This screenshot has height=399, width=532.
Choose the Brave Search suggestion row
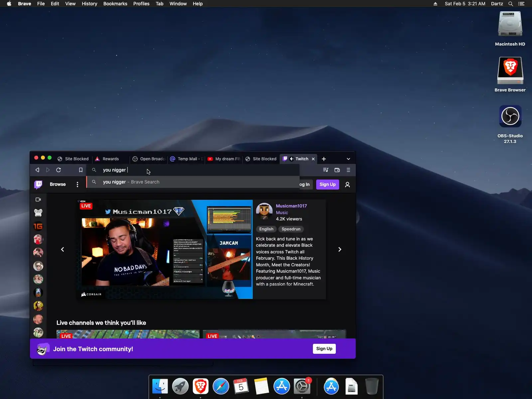[x=193, y=182]
